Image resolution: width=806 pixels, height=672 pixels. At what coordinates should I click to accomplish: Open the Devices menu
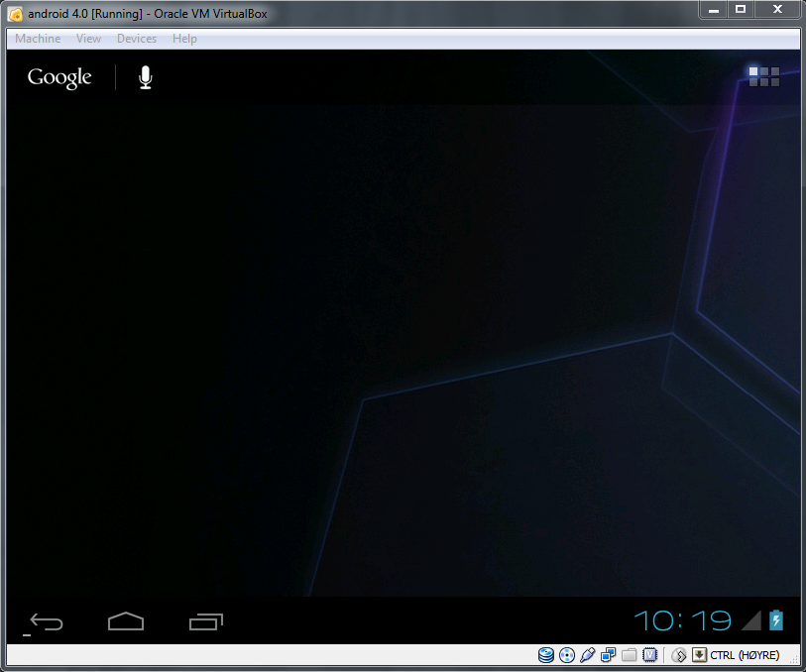(136, 38)
